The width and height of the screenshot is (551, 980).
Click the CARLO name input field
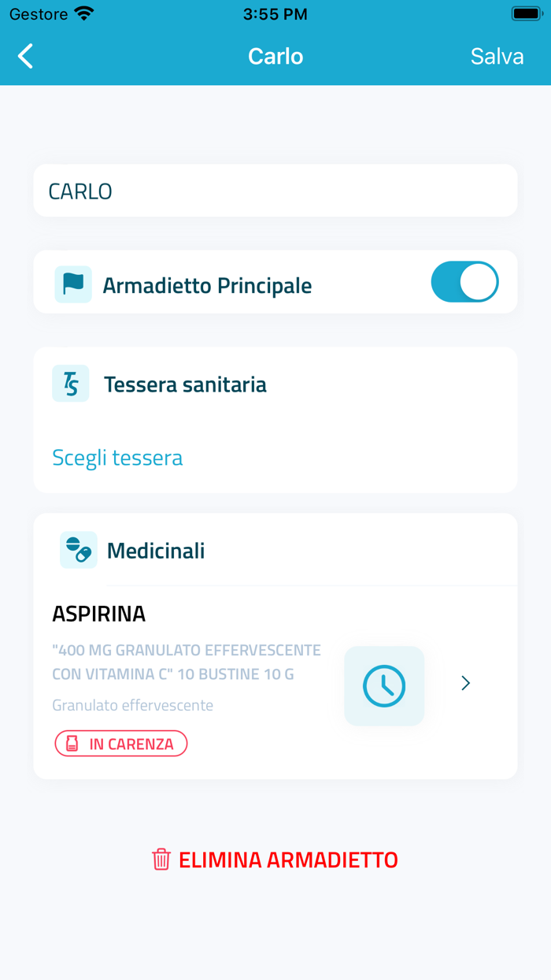click(275, 190)
